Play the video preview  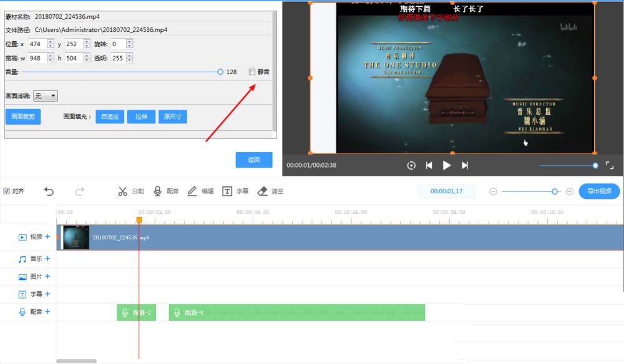[447, 165]
